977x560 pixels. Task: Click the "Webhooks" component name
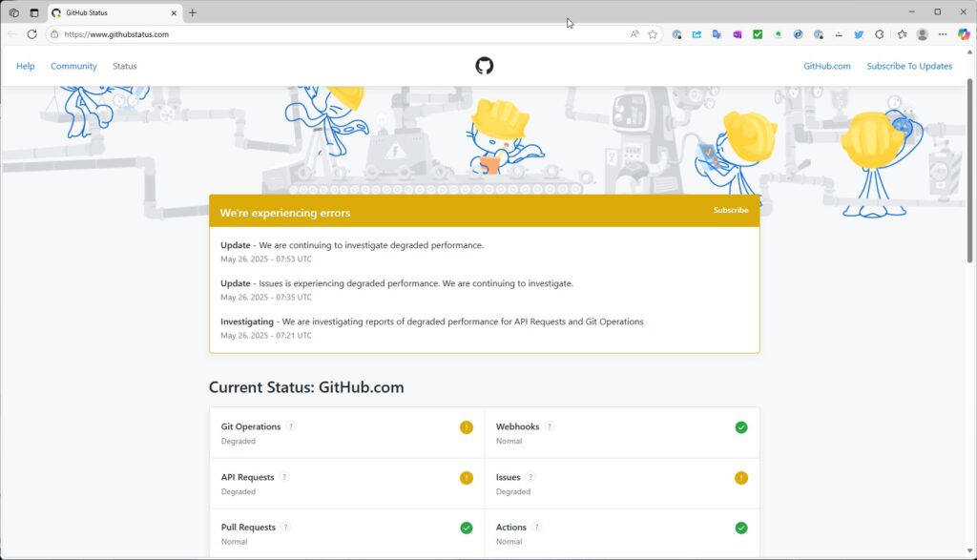click(x=517, y=426)
